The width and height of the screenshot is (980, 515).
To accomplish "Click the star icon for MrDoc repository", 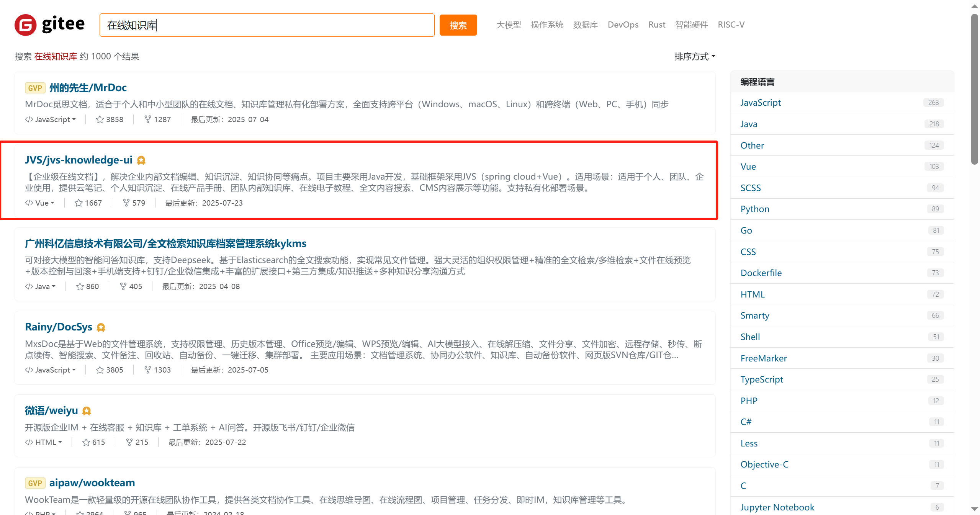I will coord(100,119).
